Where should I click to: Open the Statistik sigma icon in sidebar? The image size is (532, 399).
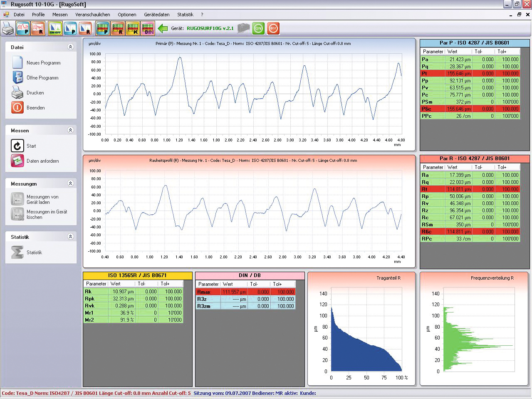[x=17, y=252]
